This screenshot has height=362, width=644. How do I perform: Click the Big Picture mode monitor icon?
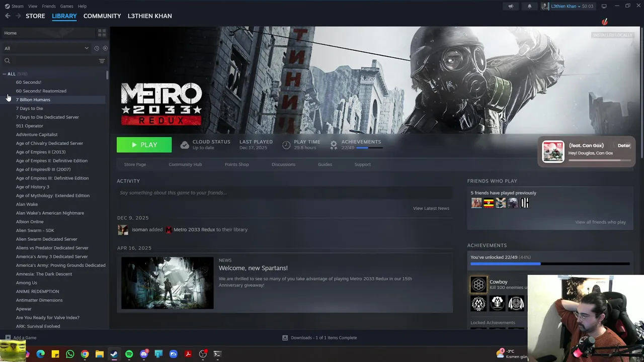[604, 6]
